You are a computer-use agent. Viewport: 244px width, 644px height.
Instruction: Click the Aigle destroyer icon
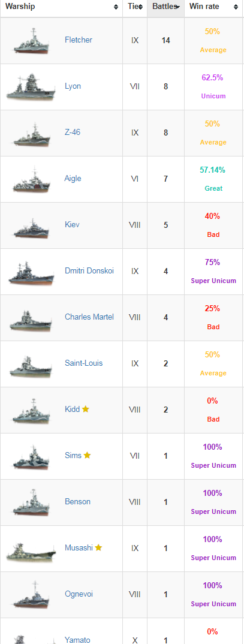[x=31, y=179]
